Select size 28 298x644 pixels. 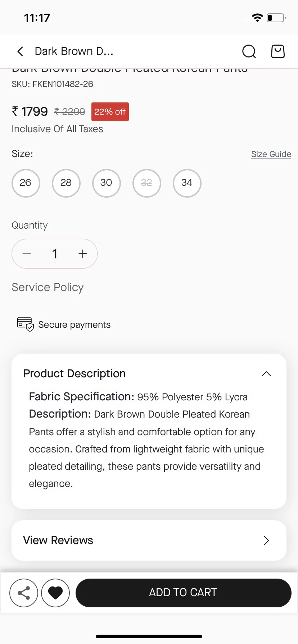tap(66, 183)
